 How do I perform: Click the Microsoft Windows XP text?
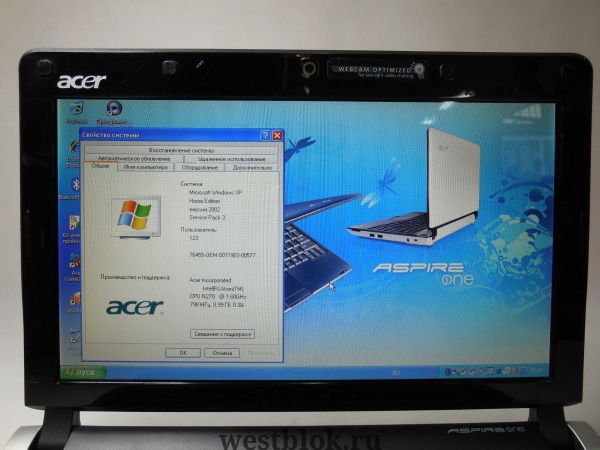[x=216, y=192]
